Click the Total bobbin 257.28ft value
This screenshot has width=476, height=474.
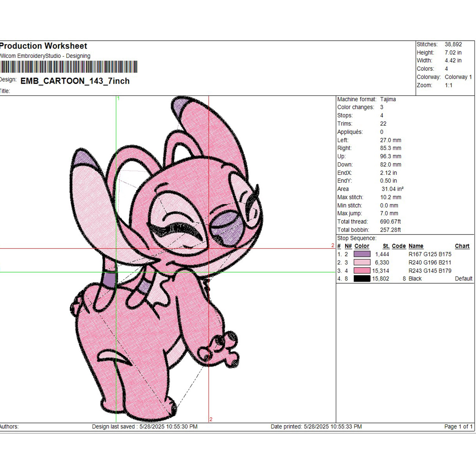pos(390,230)
